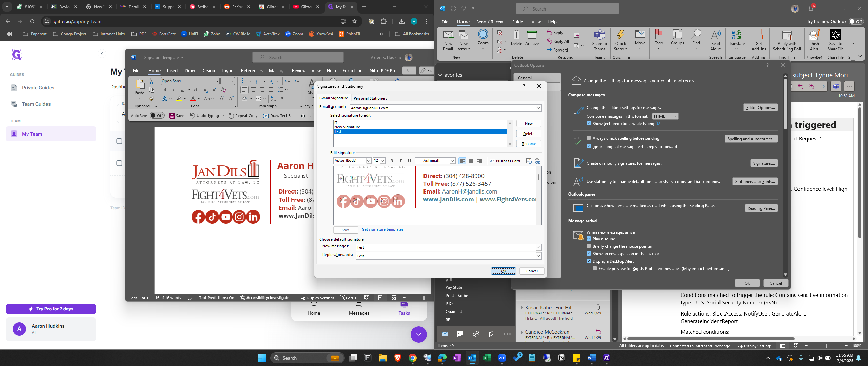The width and height of the screenshot is (868, 366).
Task: Open the Mailings tab in Word
Action: click(x=277, y=70)
